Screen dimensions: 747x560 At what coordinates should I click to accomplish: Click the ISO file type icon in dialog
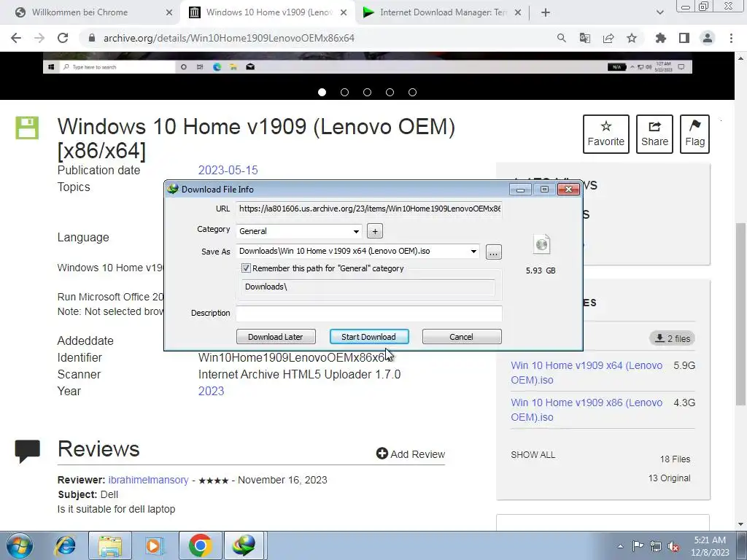click(542, 245)
